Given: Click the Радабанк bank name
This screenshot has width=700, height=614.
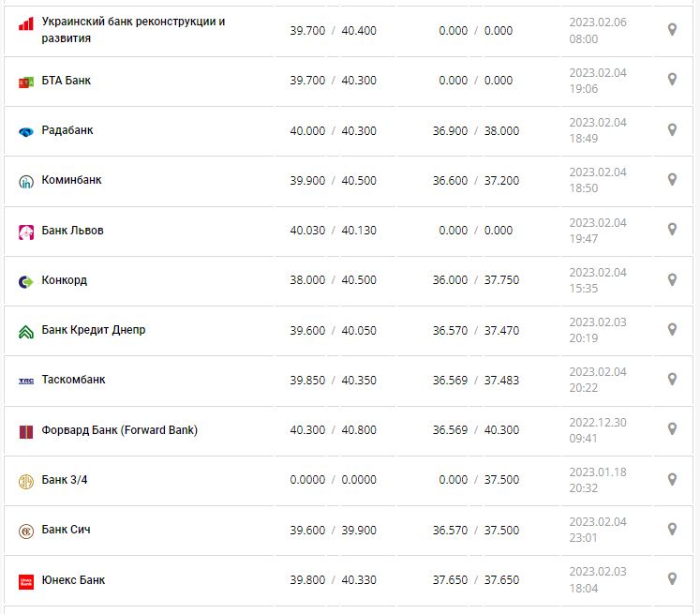Looking at the screenshot, I should pos(67,130).
